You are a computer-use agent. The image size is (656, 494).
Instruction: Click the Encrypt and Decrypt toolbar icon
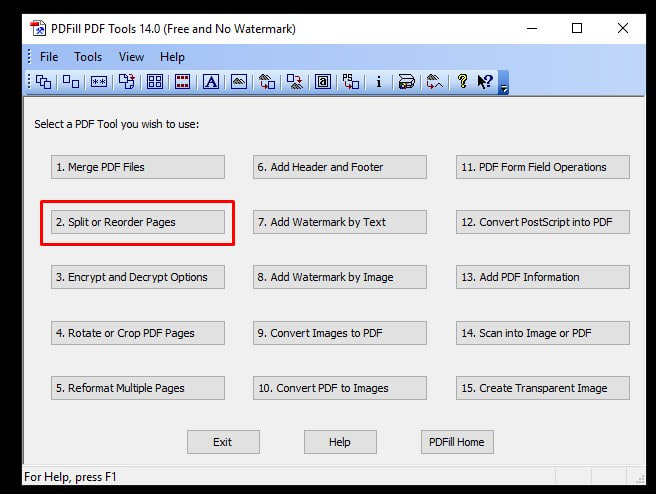[99, 82]
